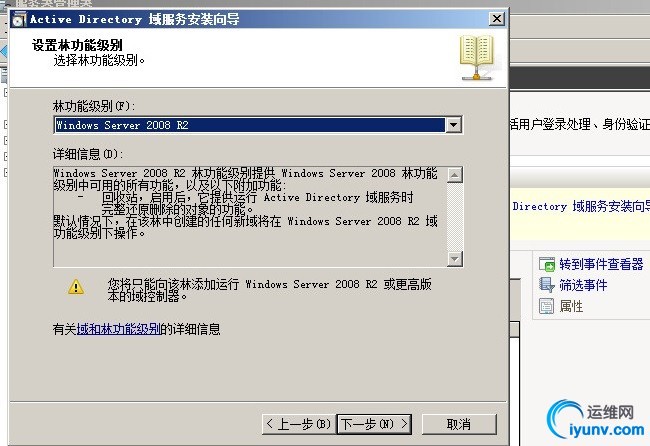This screenshot has width=650, height=446.
Task: Click the open book wizard icon
Action: pos(477,58)
